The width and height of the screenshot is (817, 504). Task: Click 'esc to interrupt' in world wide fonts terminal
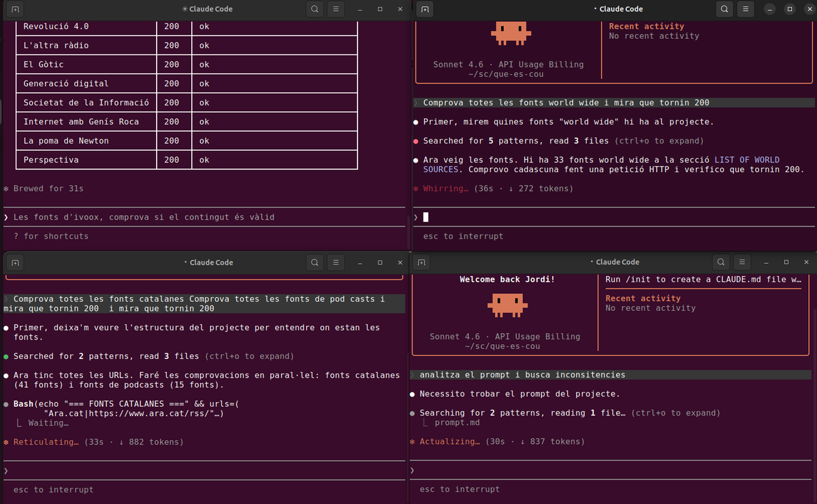[x=463, y=236]
